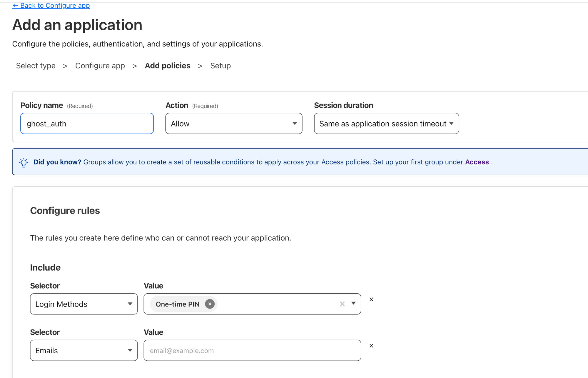Image resolution: width=588 pixels, height=378 pixels.
Task: Click the dropdown arrow on Value field
Action: coord(353,304)
